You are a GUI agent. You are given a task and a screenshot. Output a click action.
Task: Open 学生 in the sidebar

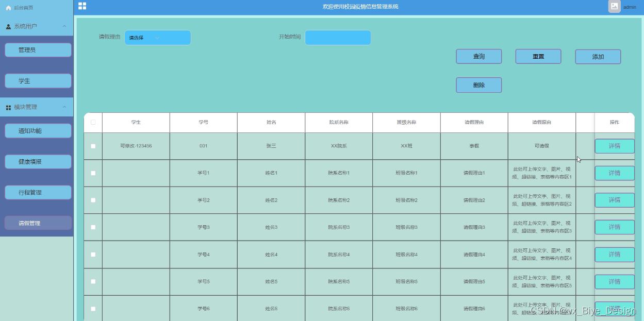point(38,81)
